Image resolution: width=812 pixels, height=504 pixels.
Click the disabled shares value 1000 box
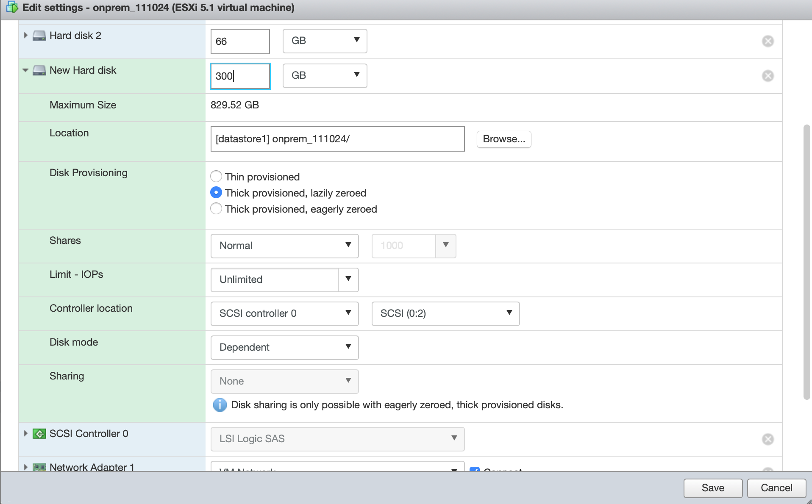[404, 246]
